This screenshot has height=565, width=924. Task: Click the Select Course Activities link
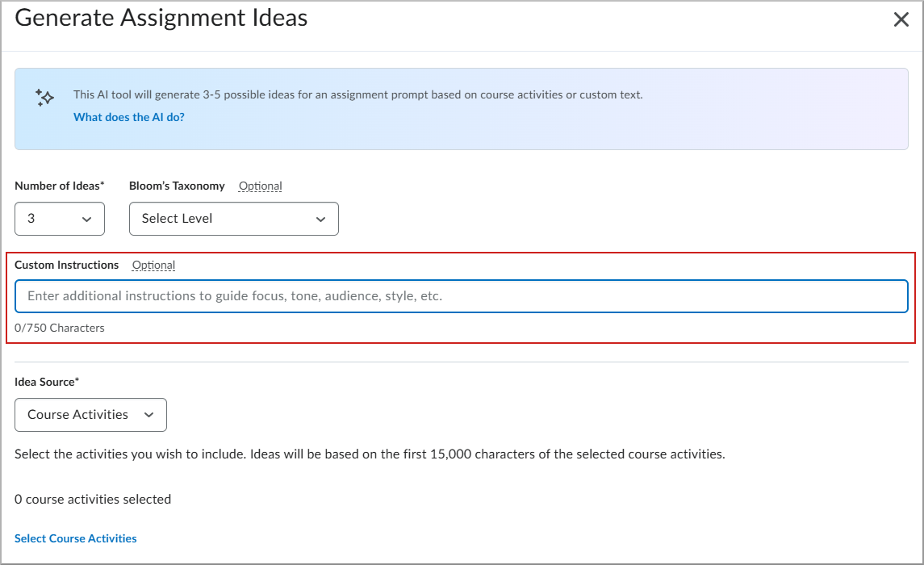[75, 538]
